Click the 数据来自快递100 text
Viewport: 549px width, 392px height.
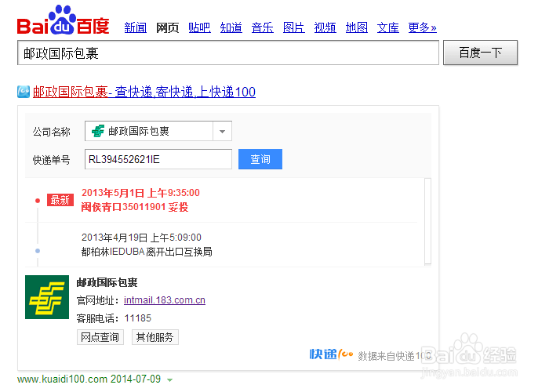394,356
